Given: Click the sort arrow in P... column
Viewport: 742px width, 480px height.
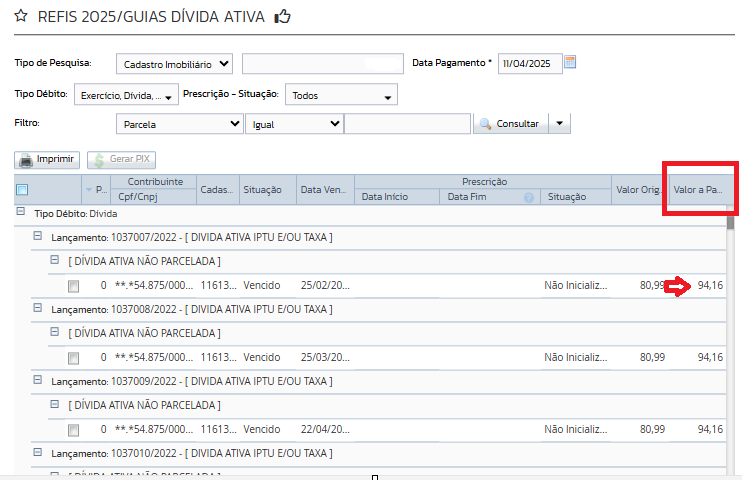Looking at the screenshot, I should (88, 190).
